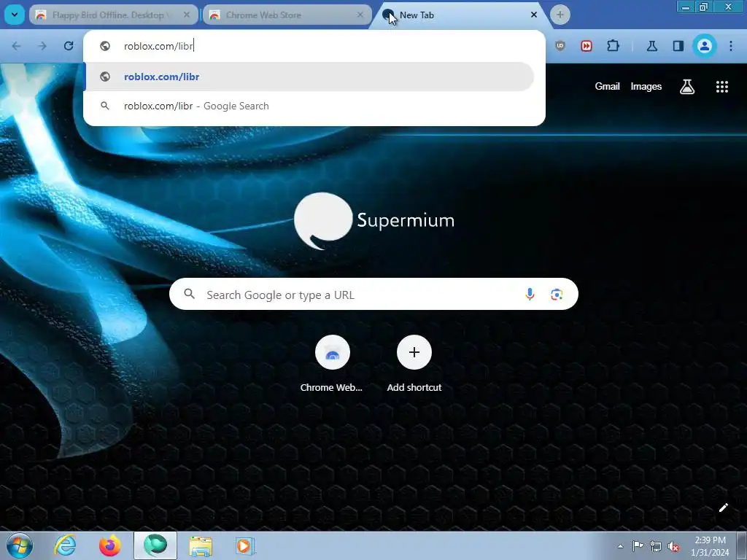The height and width of the screenshot is (560, 747).
Task: Choose roblox.com/libr - Google Search suggestion
Action: pyautogui.click(x=309, y=106)
